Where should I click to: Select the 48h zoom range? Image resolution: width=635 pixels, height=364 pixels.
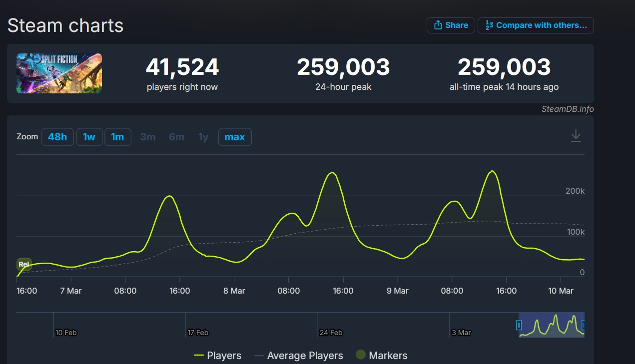coord(57,136)
